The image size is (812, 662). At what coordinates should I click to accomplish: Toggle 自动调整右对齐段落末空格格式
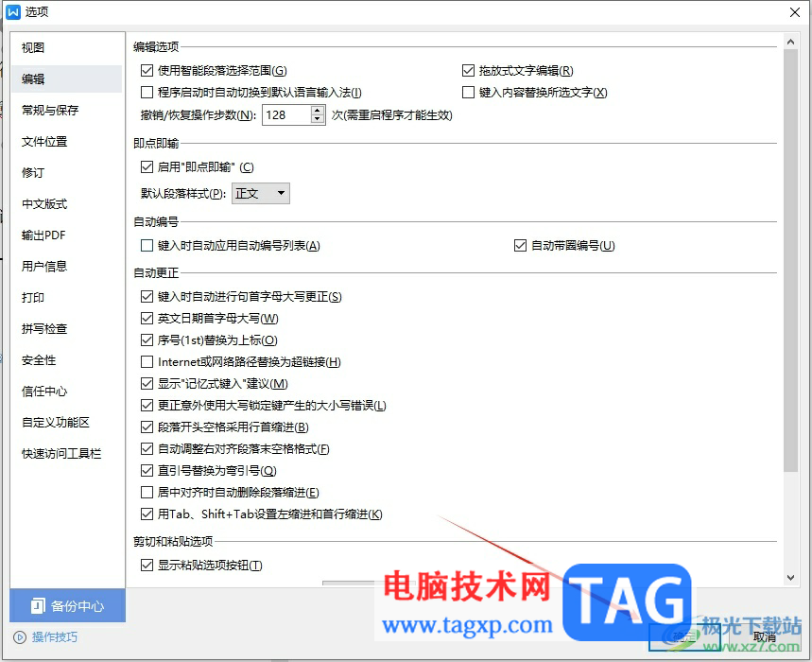(x=147, y=448)
